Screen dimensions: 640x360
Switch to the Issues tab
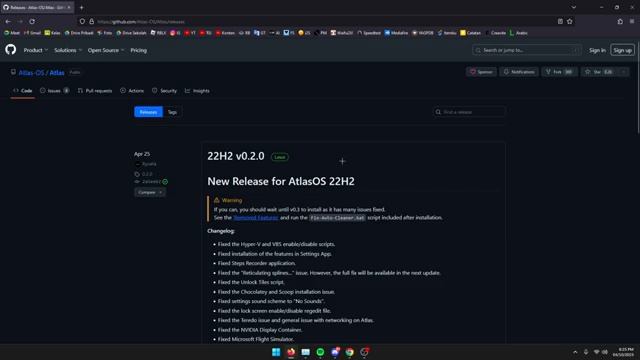55,91
